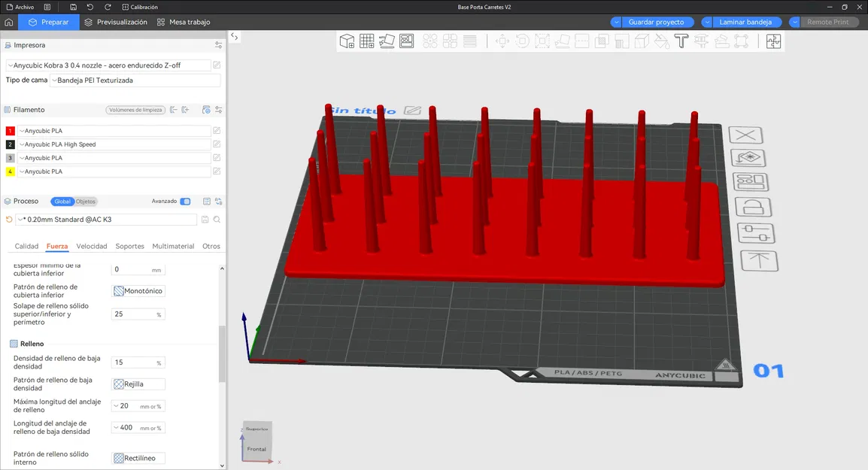868x470 pixels.
Task: Click the Laminar bandeja button
Action: 745,22
